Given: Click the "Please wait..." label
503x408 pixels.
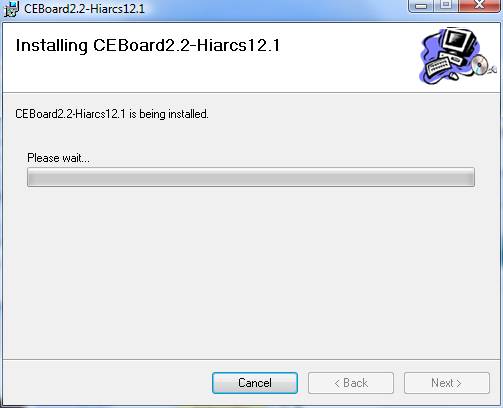Looking at the screenshot, I should coord(58,158).
